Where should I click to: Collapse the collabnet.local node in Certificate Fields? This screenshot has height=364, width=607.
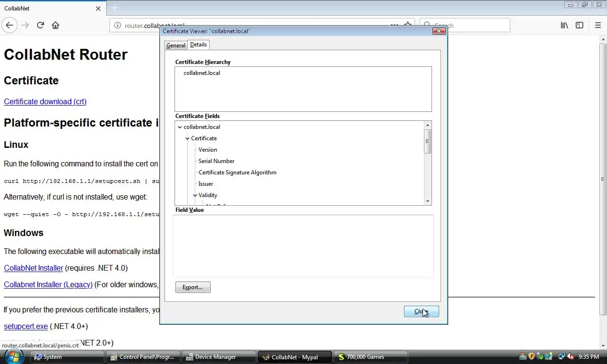click(x=180, y=127)
